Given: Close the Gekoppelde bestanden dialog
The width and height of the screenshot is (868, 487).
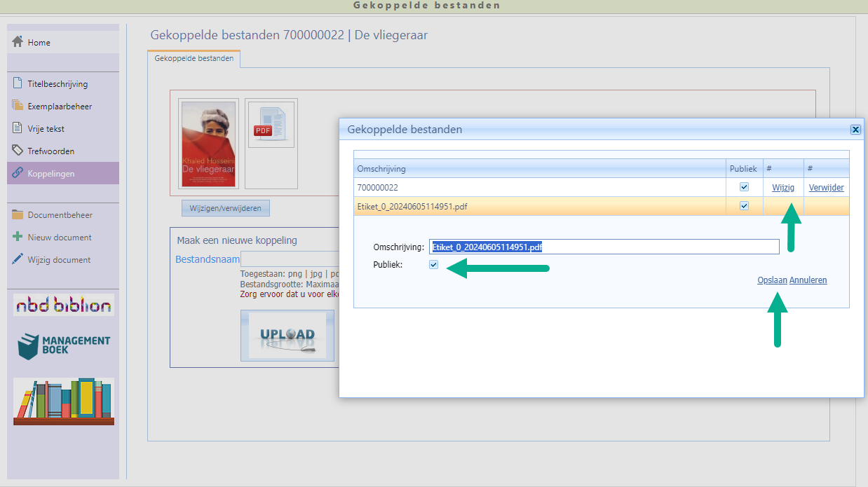Looking at the screenshot, I should click(855, 130).
